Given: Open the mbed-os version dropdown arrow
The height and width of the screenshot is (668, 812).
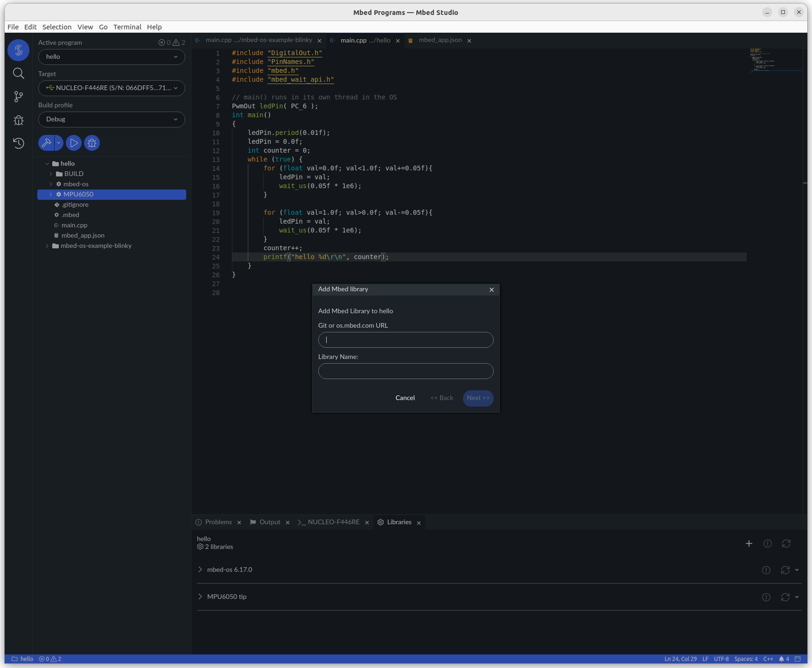Looking at the screenshot, I should [797, 570].
